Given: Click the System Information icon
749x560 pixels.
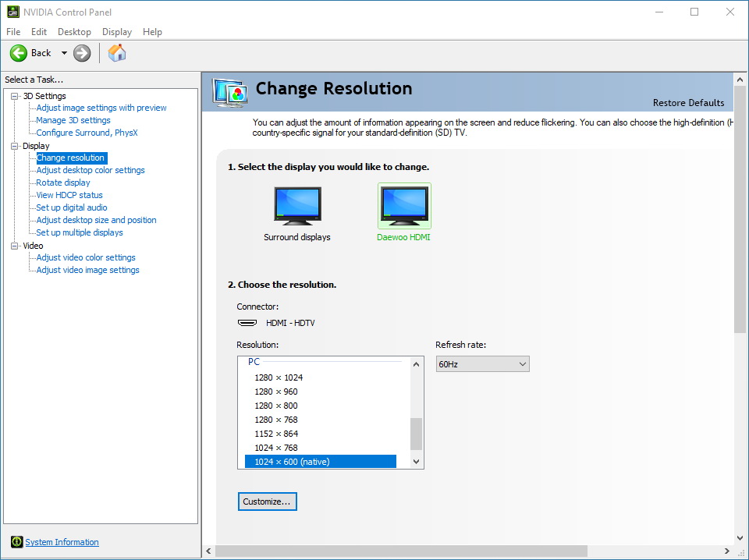Looking at the screenshot, I should (16, 542).
